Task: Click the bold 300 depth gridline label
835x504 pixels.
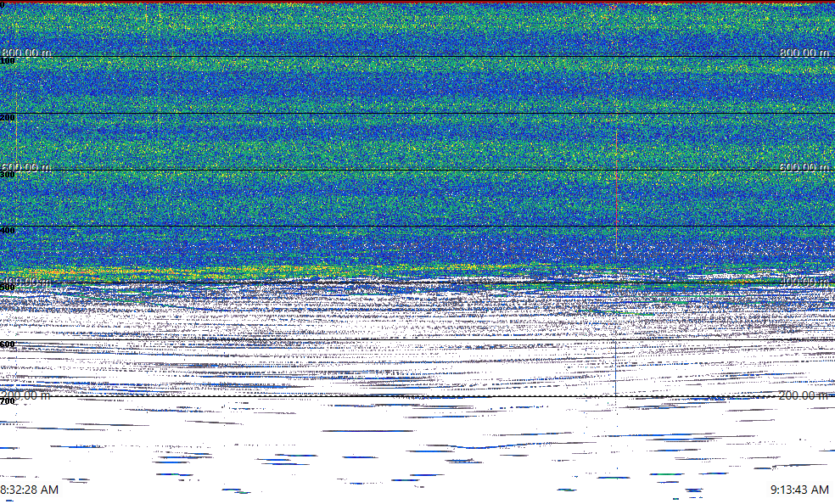Action: (8, 175)
